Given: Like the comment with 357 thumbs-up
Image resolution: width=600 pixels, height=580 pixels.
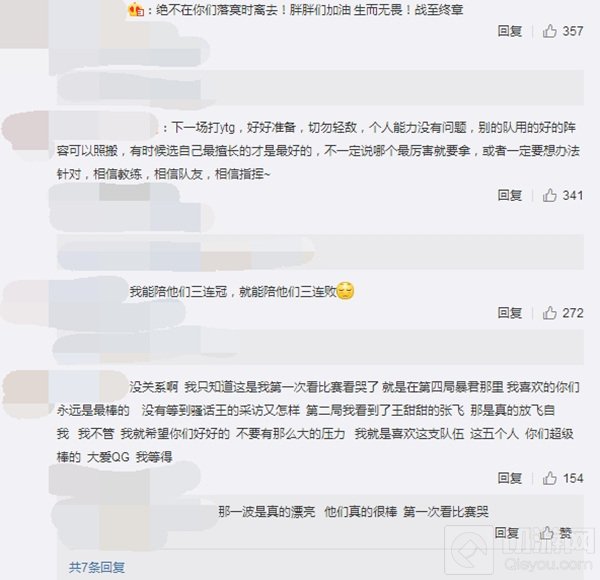Looking at the screenshot, I should click(549, 31).
